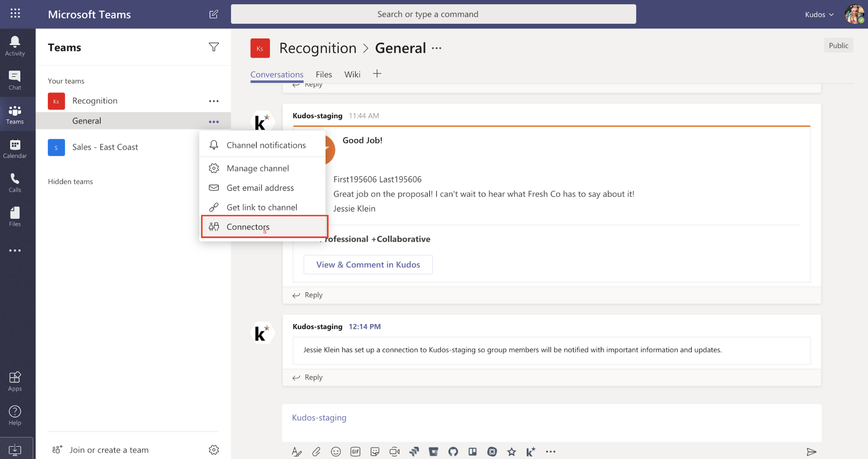Click the download desktop app icon
The image size is (868, 459).
point(15,449)
